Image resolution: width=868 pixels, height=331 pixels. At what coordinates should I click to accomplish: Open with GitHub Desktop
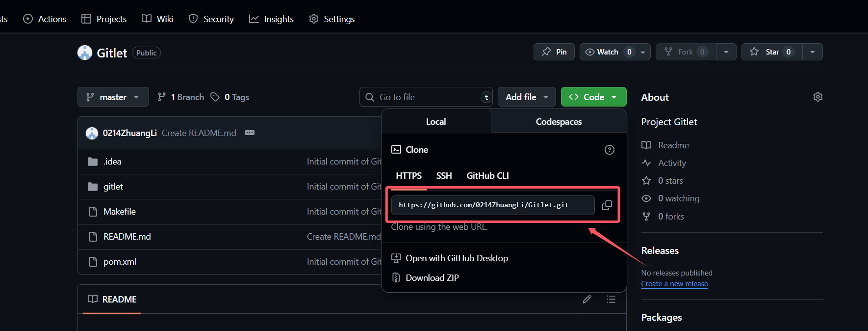[450, 258]
